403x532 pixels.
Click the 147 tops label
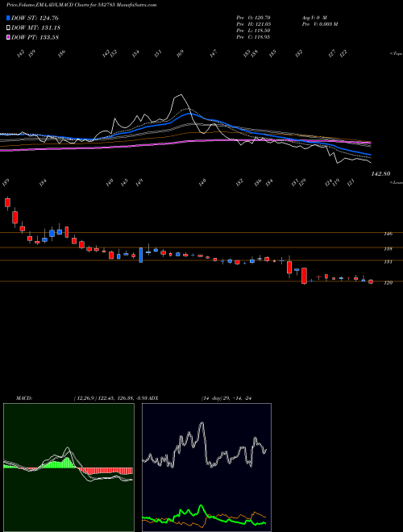click(x=213, y=54)
